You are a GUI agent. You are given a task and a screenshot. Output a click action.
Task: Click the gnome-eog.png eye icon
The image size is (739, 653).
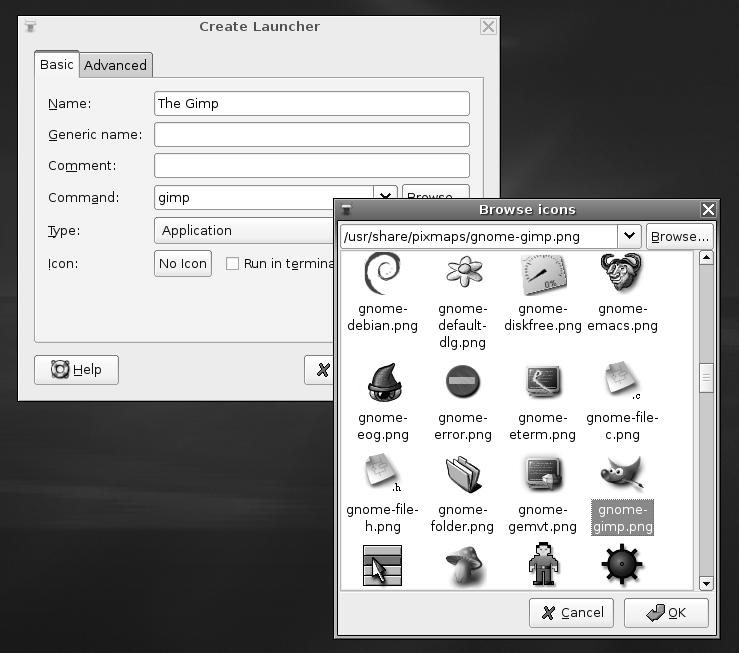pos(381,384)
